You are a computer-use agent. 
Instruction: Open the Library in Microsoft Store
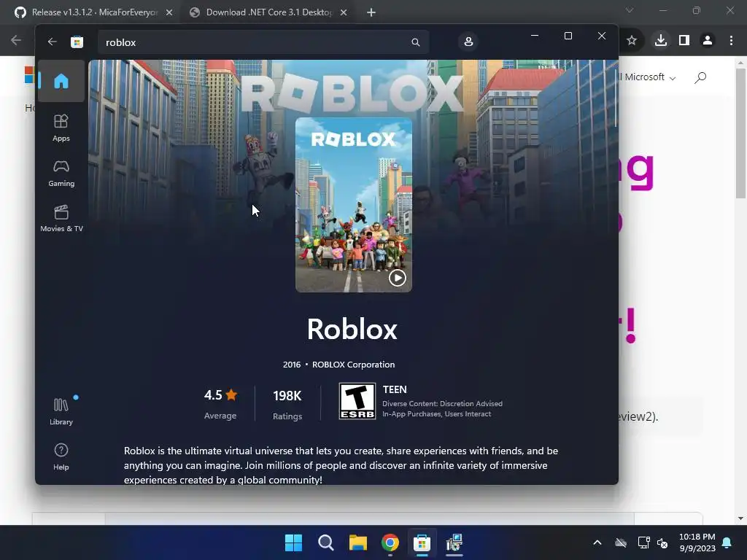[x=61, y=411]
